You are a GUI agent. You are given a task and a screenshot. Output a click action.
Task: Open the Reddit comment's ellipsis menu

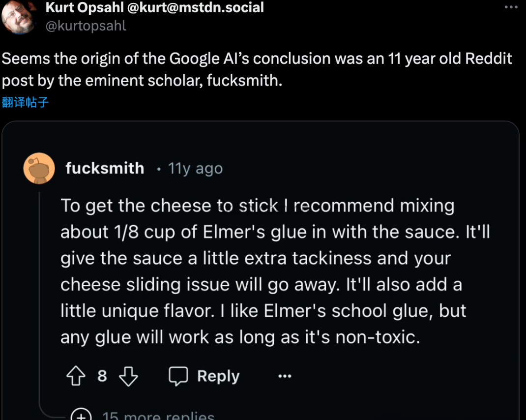point(285,376)
